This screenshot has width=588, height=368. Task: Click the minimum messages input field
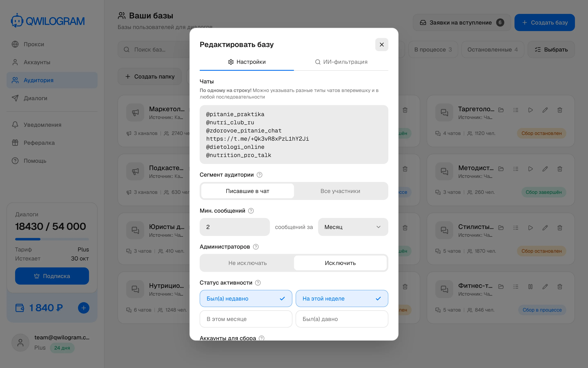234,227
